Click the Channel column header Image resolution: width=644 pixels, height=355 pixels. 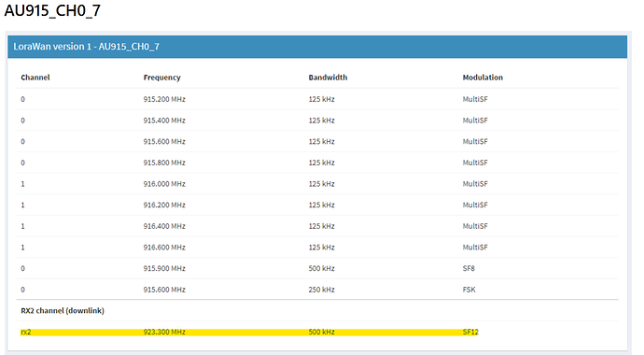(35, 78)
